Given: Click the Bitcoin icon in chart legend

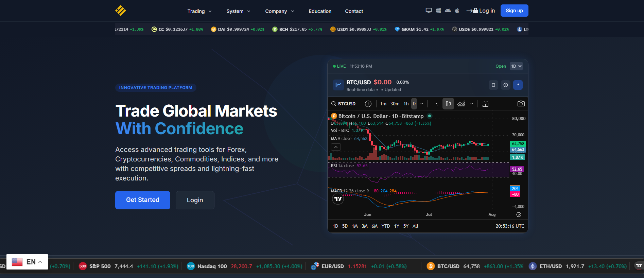Looking at the screenshot, I should (334, 116).
